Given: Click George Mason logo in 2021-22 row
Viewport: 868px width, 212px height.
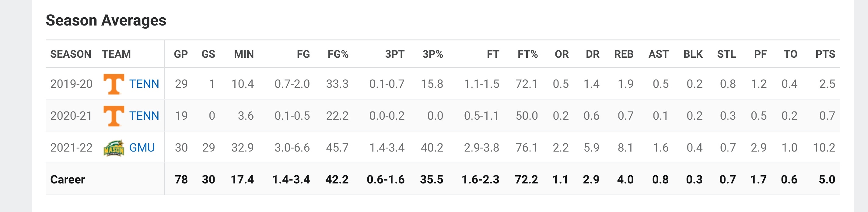Looking at the screenshot, I should click(114, 148).
